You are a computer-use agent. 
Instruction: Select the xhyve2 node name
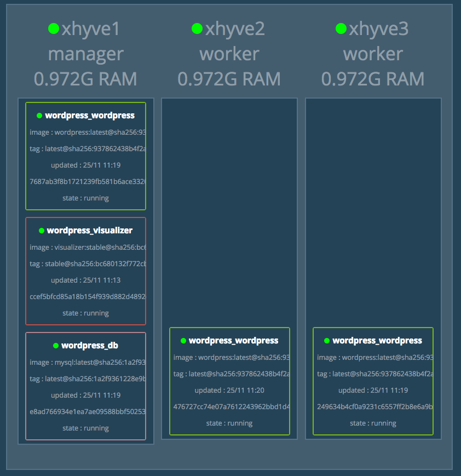coord(235,29)
